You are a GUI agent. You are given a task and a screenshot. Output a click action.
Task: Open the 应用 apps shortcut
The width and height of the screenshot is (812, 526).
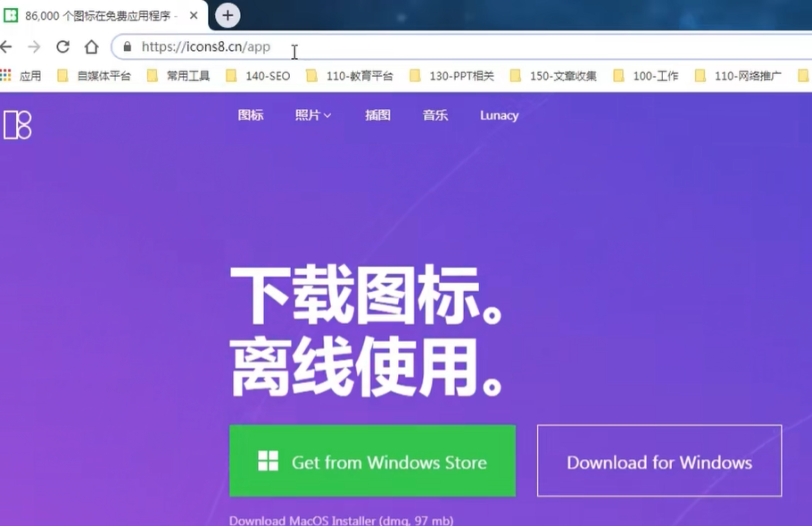21,76
